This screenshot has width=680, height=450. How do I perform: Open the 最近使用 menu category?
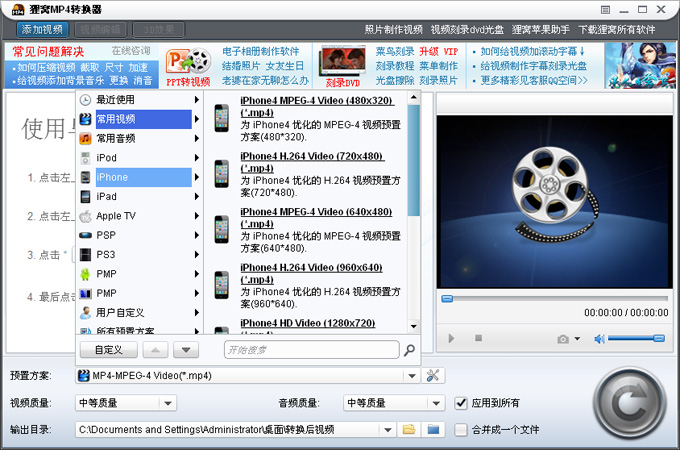pyautogui.click(x=139, y=100)
